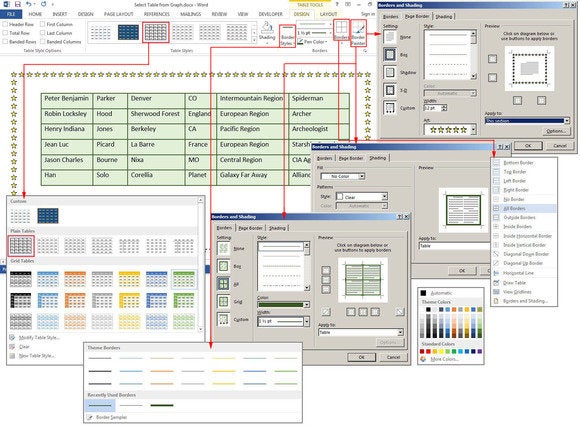Click Draw Table in Borders menu
This screenshot has width=580, height=426.
(x=514, y=283)
